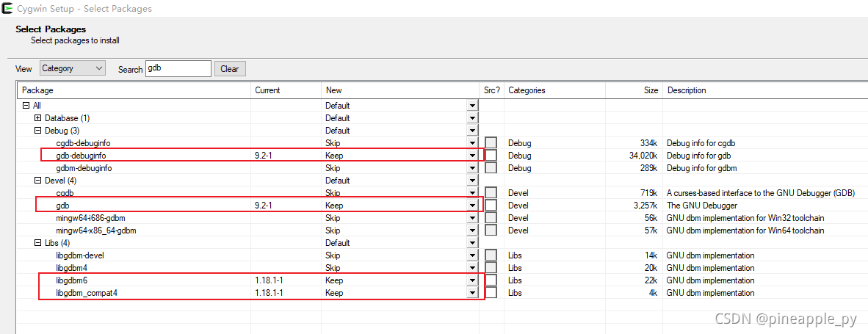This screenshot has width=868, height=334.
Task: Collapse the Devel (4) category
Action: click(37, 181)
